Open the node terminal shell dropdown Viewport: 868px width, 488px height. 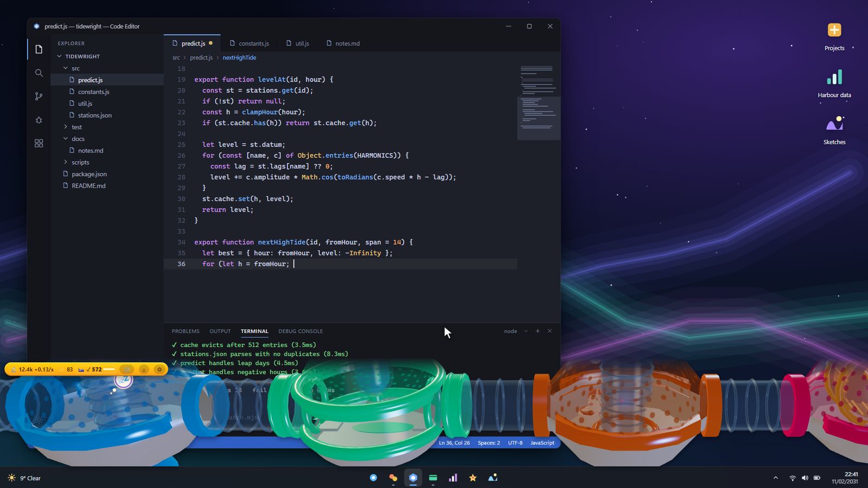point(516,331)
